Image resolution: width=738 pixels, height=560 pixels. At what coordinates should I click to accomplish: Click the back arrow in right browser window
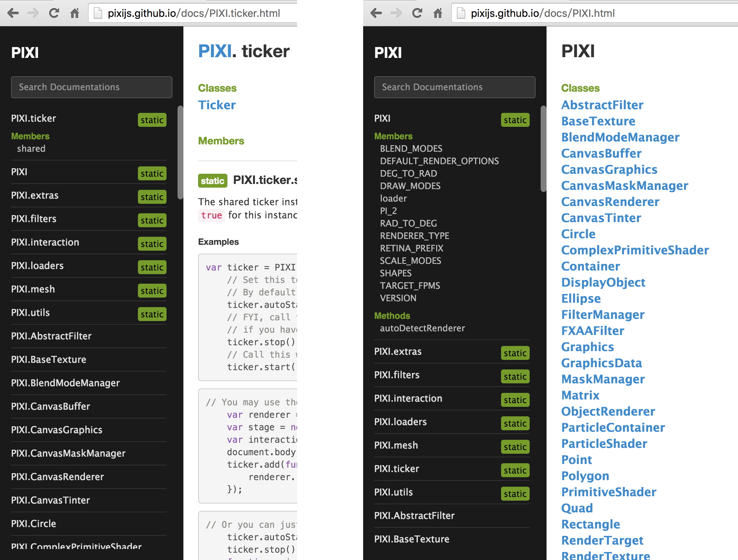pyautogui.click(x=376, y=14)
